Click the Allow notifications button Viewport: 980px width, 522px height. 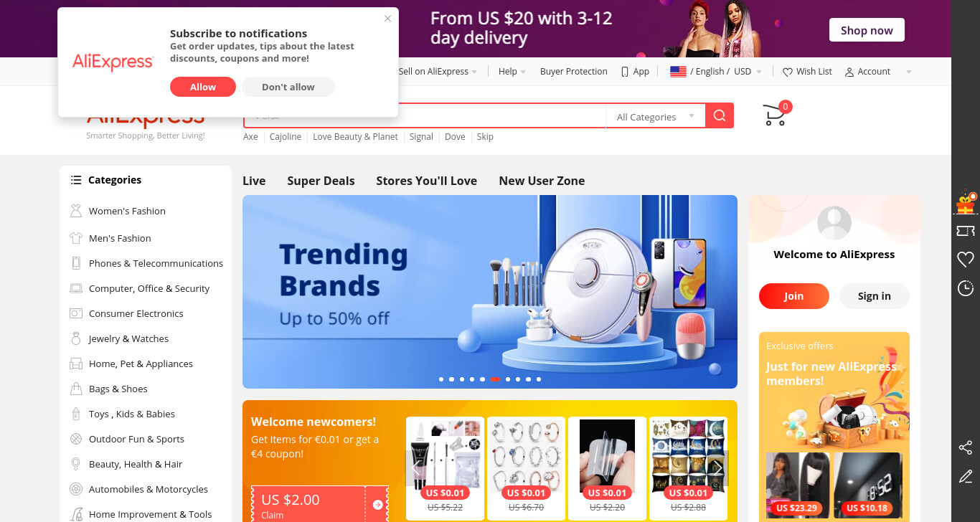point(203,87)
